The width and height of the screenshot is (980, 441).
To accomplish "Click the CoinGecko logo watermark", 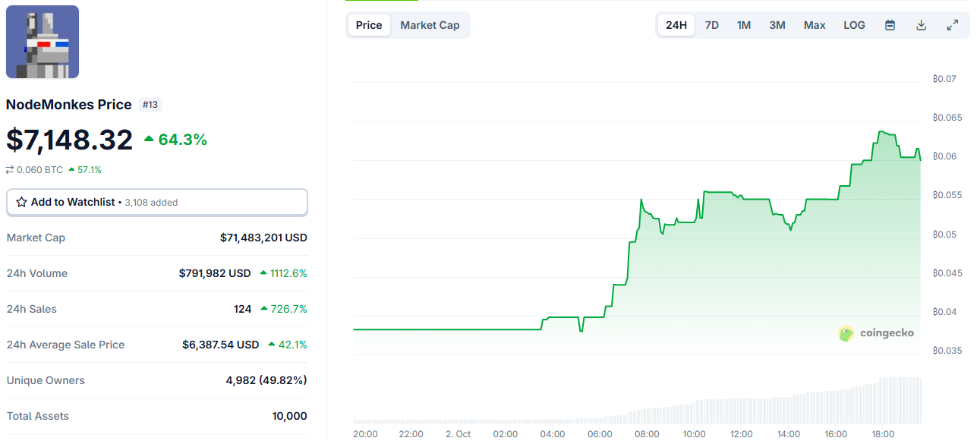I will pos(876,333).
